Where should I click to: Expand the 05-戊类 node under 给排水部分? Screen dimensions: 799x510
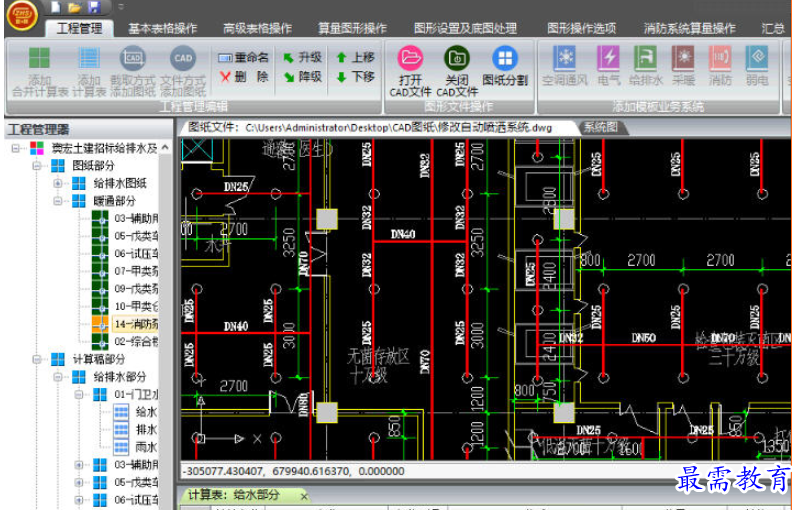pyautogui.click(x=78, y=482)
